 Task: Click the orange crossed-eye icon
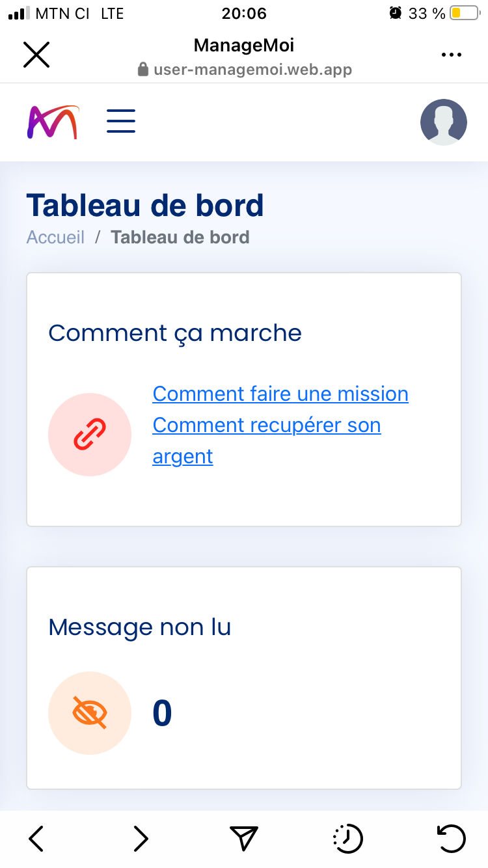point(90,713)
